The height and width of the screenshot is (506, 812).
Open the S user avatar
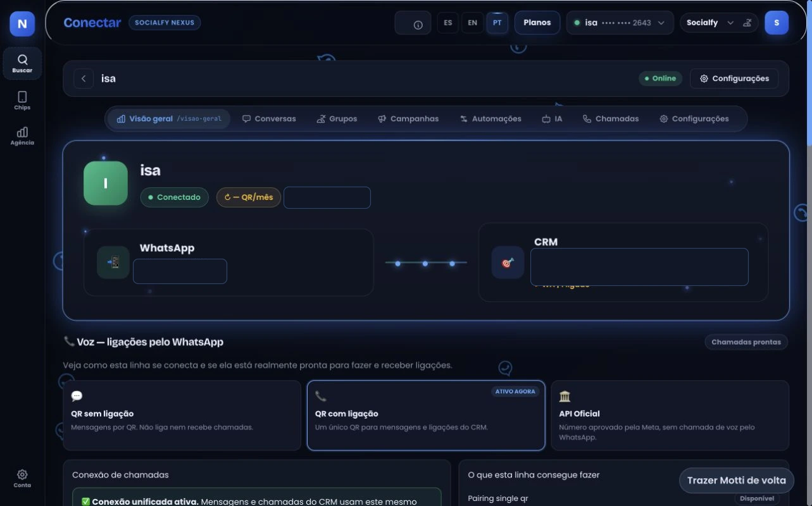click(x=777, y=23)
